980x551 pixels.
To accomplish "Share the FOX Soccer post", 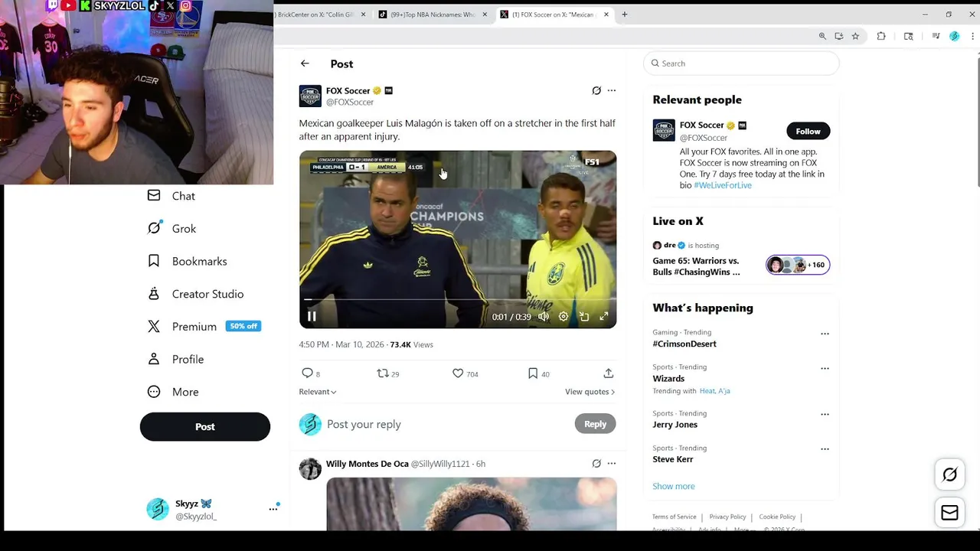I will pyautogui.click(x=609, y=373).
